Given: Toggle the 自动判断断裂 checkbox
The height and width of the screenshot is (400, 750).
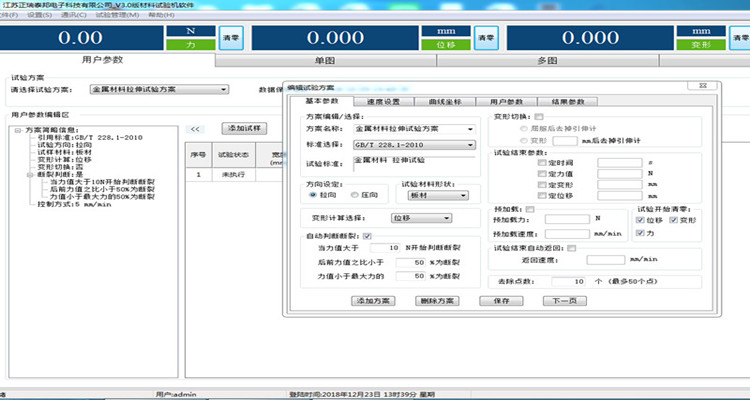Looking at the screenshot, I should [367, 235].
